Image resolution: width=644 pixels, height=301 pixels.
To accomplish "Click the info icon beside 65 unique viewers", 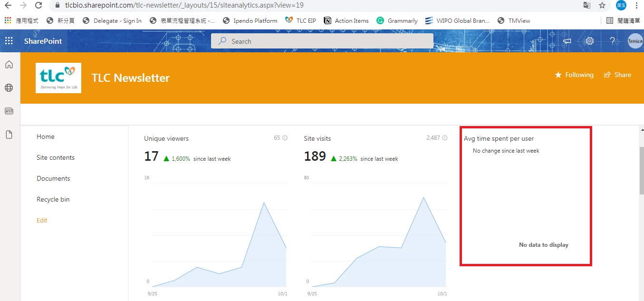I will [285, 138].
